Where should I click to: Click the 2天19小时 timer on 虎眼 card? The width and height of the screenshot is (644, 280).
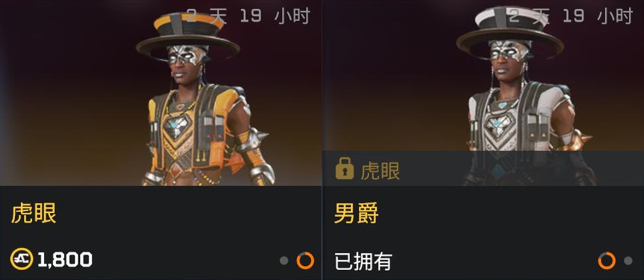(x=247, y=16)
